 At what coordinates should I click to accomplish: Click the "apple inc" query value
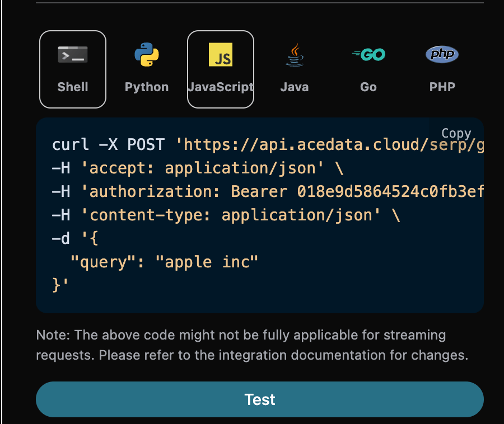[211, 262]
